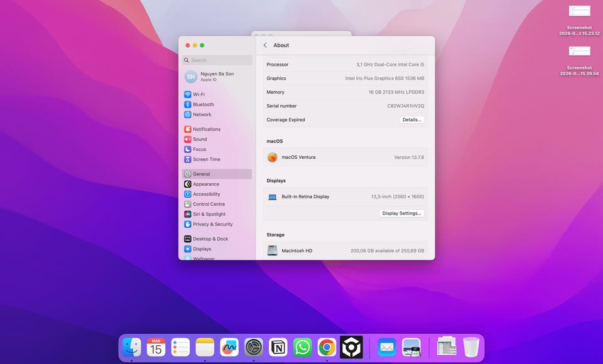Open the Trash in the Dock
Image resolution: width=603 pixels, height=364 pixels.
click(x=471, y=347)
